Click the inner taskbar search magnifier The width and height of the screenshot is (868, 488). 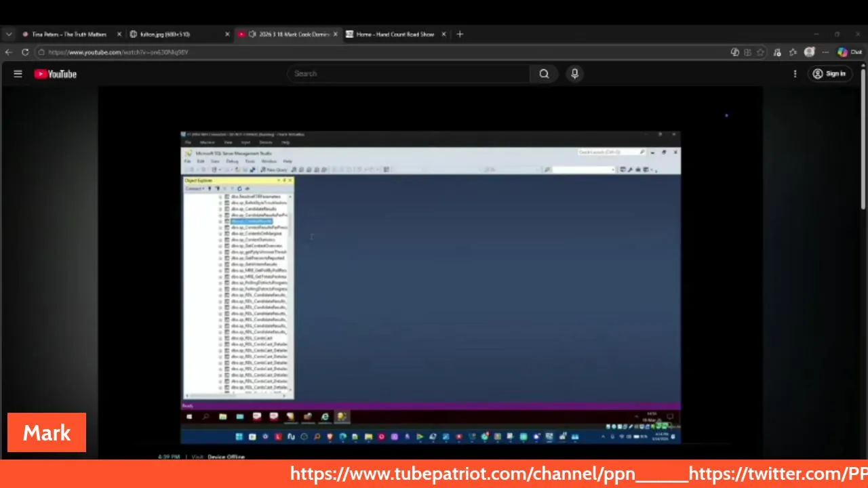(x=205, y=417)
